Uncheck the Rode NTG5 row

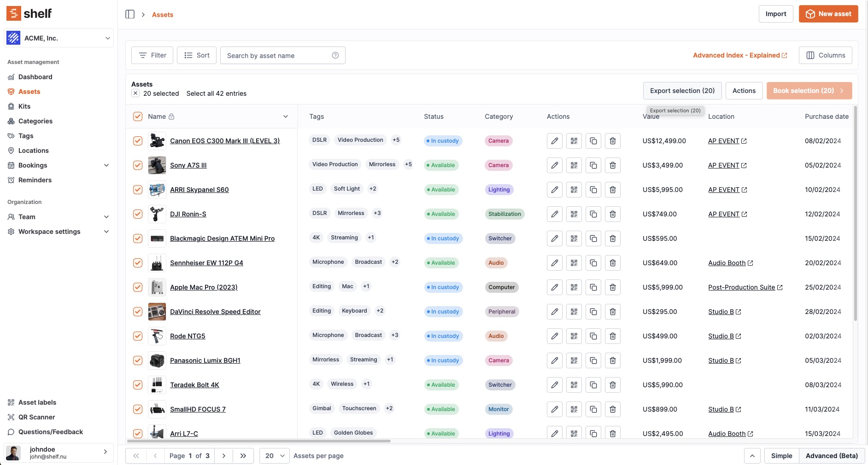138,336
